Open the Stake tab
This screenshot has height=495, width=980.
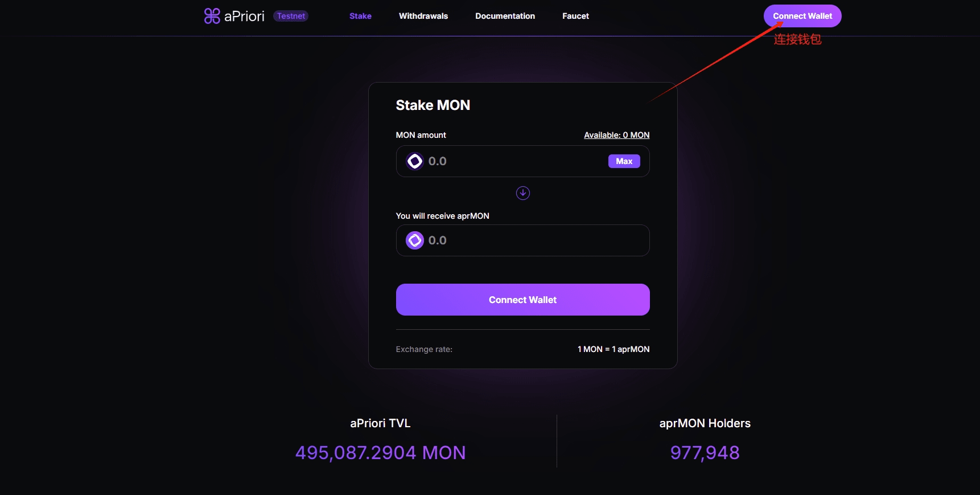click(360, 16)
